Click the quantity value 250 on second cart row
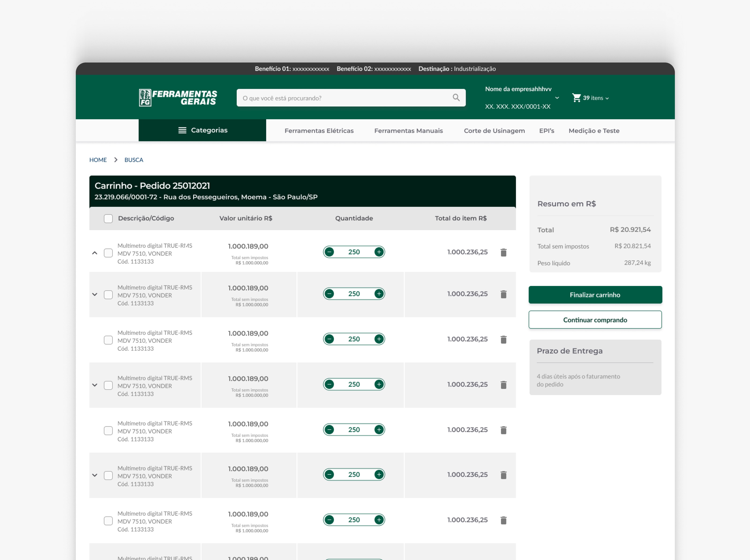The height and width of the screenshot is (560, 750). click(x=354, y=293)
